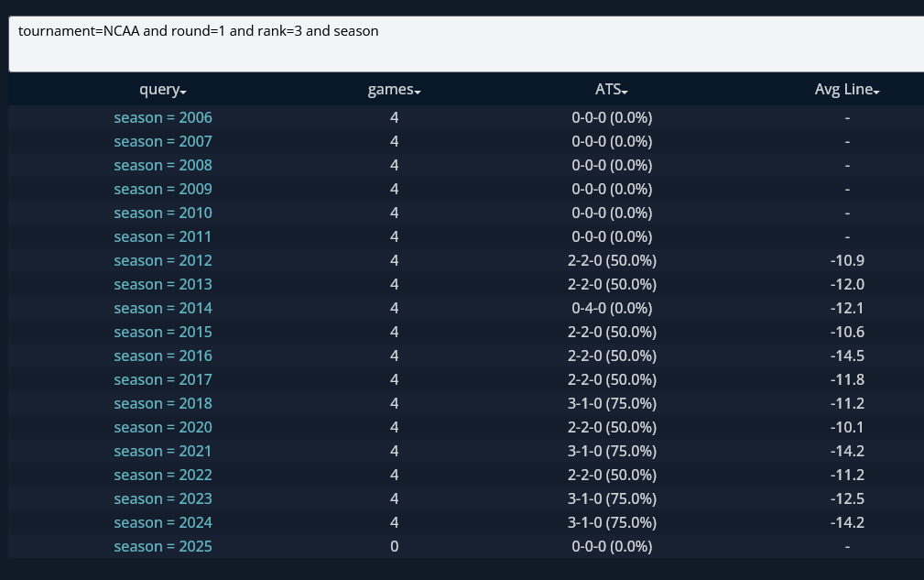
Task: Select the -12.1 Avg Line value
Action: [847, 308]
